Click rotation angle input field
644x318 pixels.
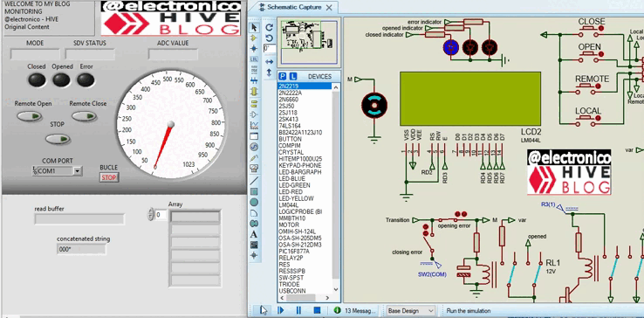tap(270, 49)
